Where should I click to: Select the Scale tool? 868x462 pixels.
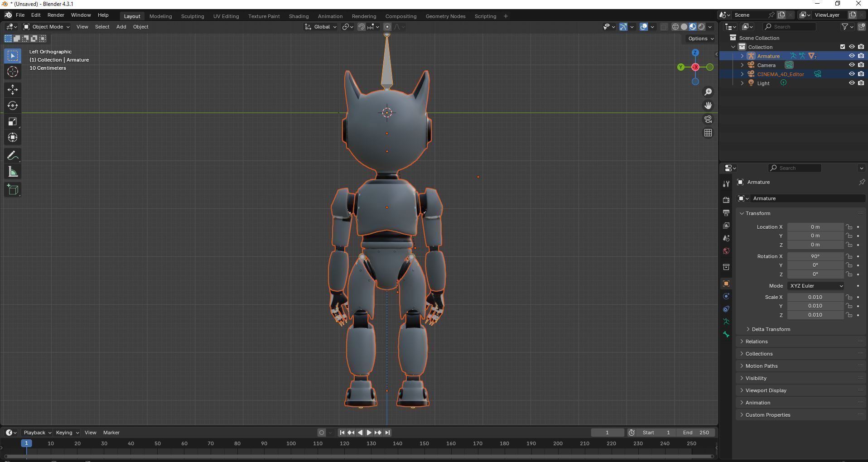[13, 121]
